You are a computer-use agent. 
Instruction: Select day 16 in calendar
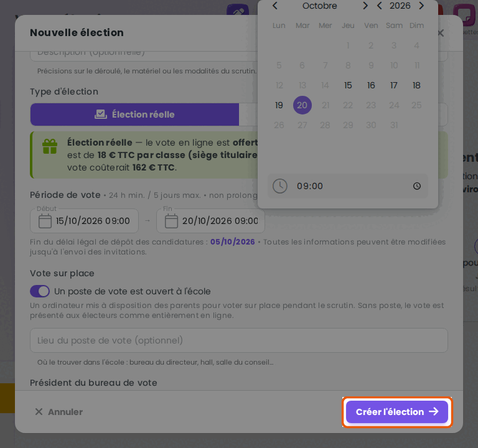371,85
